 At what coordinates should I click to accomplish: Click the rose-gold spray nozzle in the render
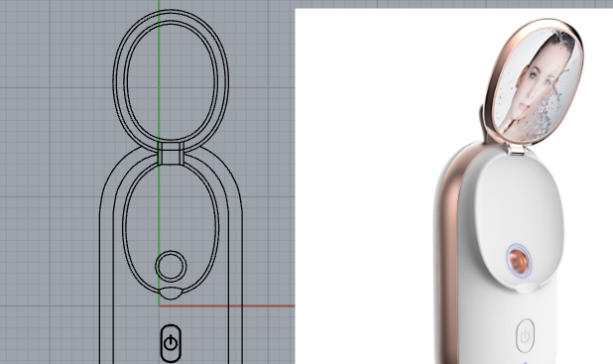tap(519, 259)
